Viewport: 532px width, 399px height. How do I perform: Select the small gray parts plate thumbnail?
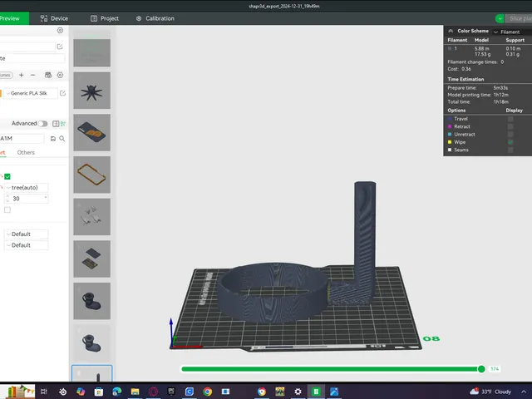click(92, 217)
